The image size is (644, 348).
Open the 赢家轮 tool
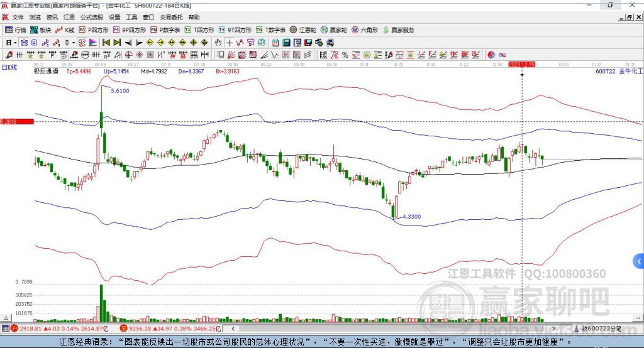(x=333, y=30)
